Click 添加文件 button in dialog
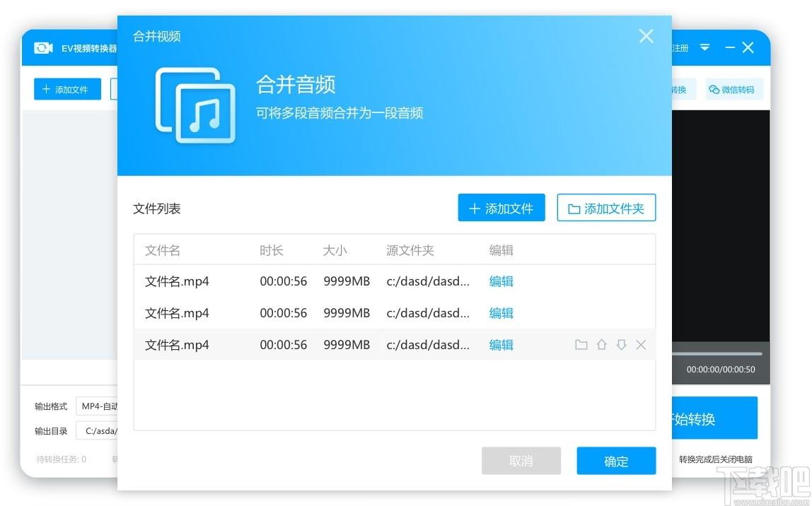This screenshot has height=506, width=812. click(501, 208)
